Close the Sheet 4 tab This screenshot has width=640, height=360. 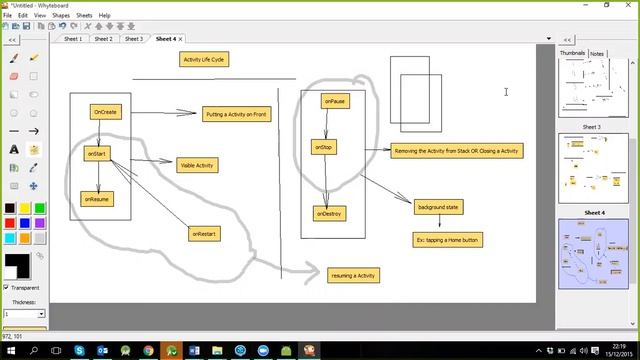click(180, 39)
